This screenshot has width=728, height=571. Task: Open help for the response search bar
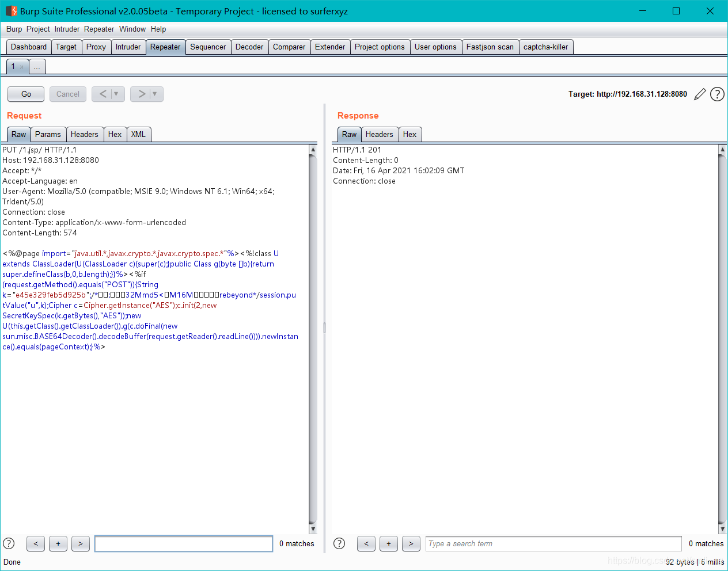click(339, 543)
